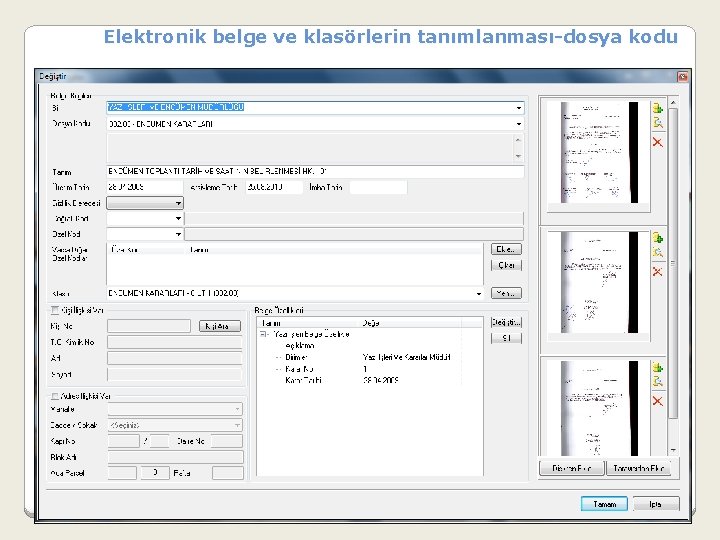The image size is (720, 540).
Task: Close the Değiştir dialog window
Action: pos(682,76)
